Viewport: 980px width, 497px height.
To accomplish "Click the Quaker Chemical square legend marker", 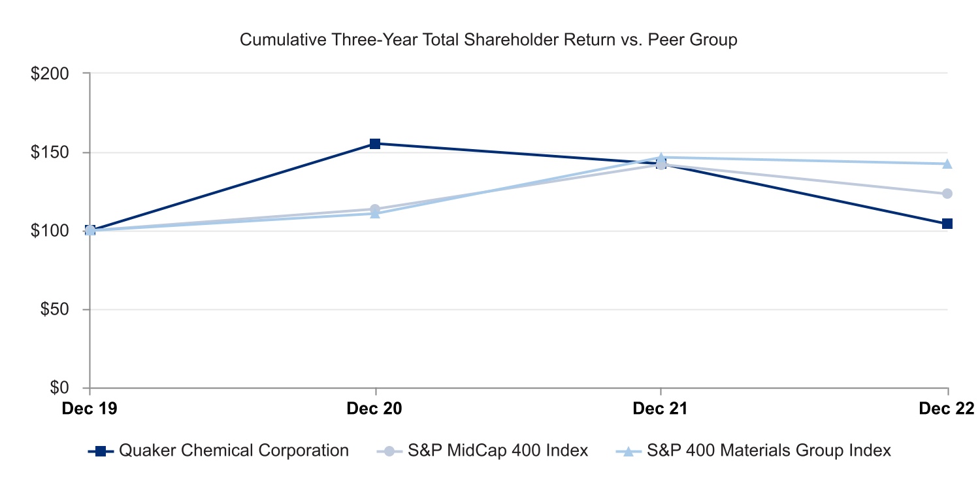I will (x=100, y=451).
